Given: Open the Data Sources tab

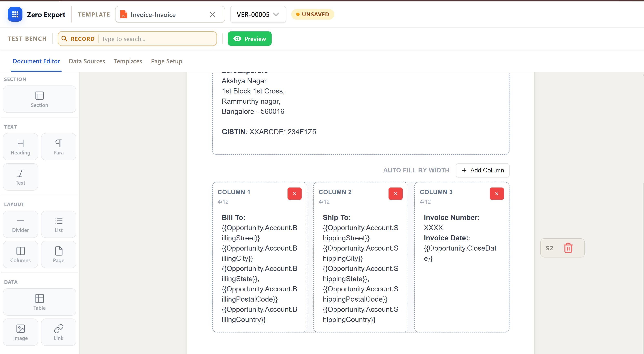Looking at the screenshot, I should (87, 61).
